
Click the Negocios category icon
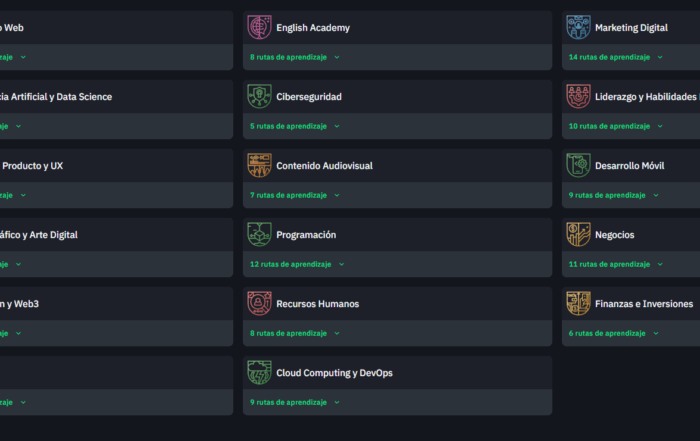[x=578, y=234]
